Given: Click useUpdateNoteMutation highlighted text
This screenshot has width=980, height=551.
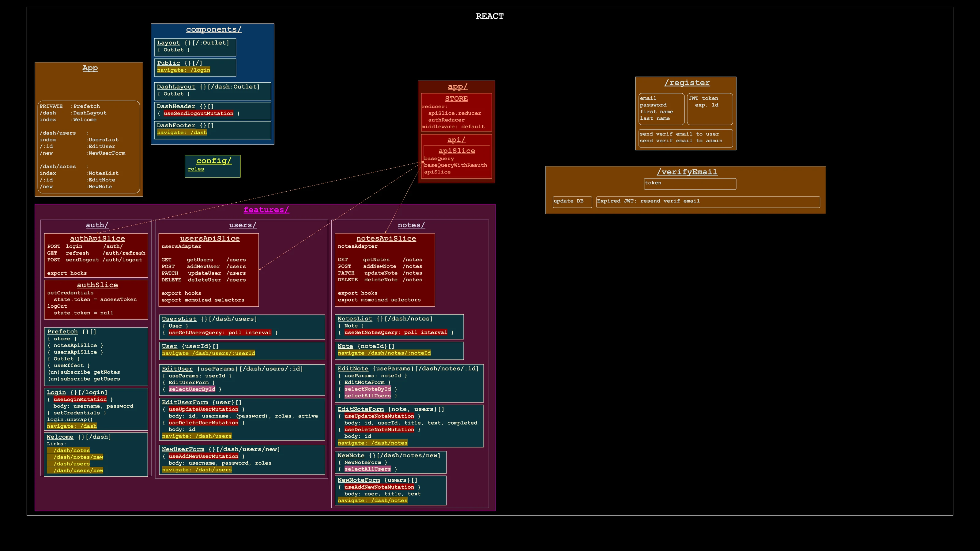Looking at the screenshot, I should coord(379,416).
